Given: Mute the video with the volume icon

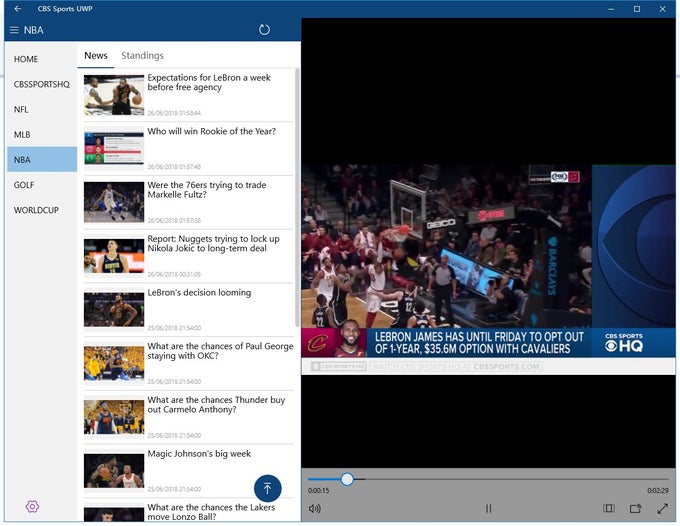Looking at the screenshot, I should 315,508.
